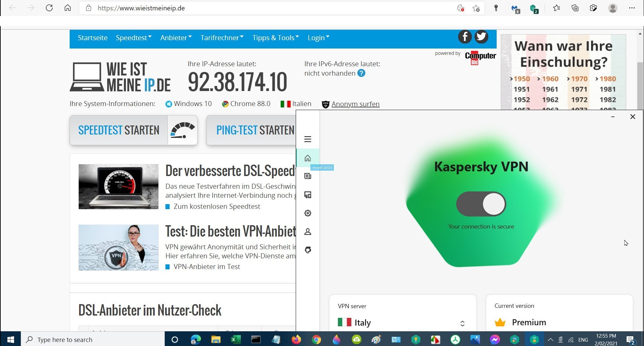Open the browser Collections icon
644x346 pixels.
[x=575, y=8]
